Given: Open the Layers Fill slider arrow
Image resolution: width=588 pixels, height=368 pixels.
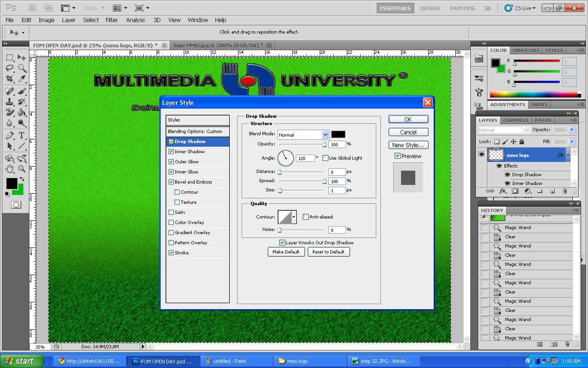Looking at the screenshot, I should click(572, 142).
